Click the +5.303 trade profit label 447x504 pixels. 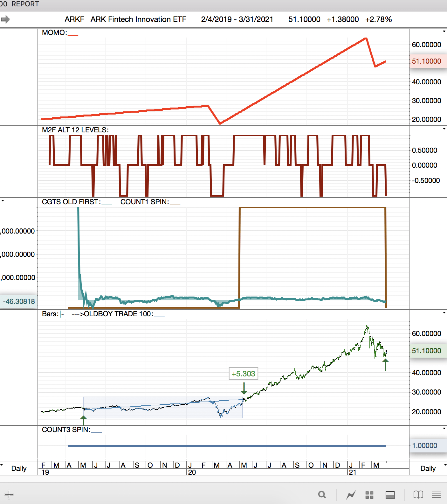pyautogui.click(x=243, y=374)
